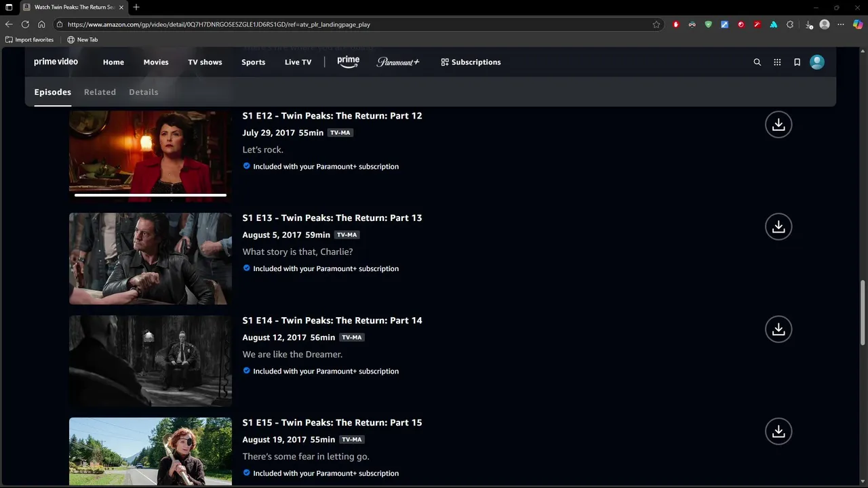
Task: Click the green shield extension icon
Action: click(x=709, y=24)
